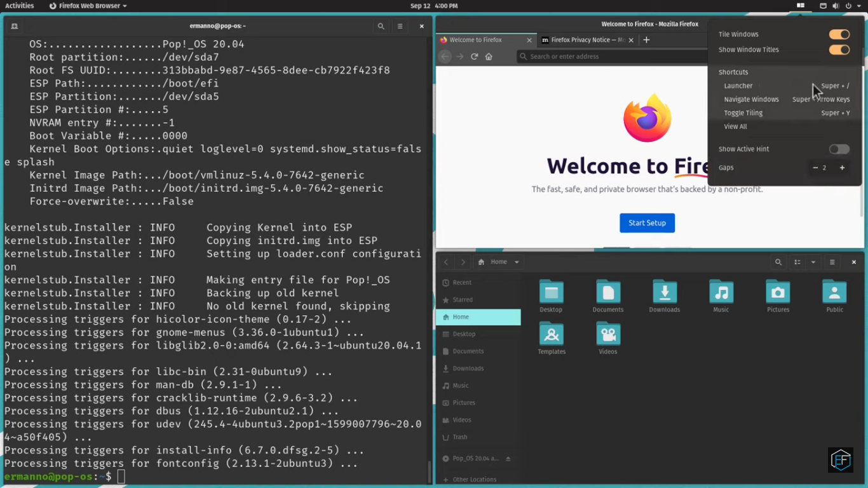Click Firefox forward arrow

(459, 57)
